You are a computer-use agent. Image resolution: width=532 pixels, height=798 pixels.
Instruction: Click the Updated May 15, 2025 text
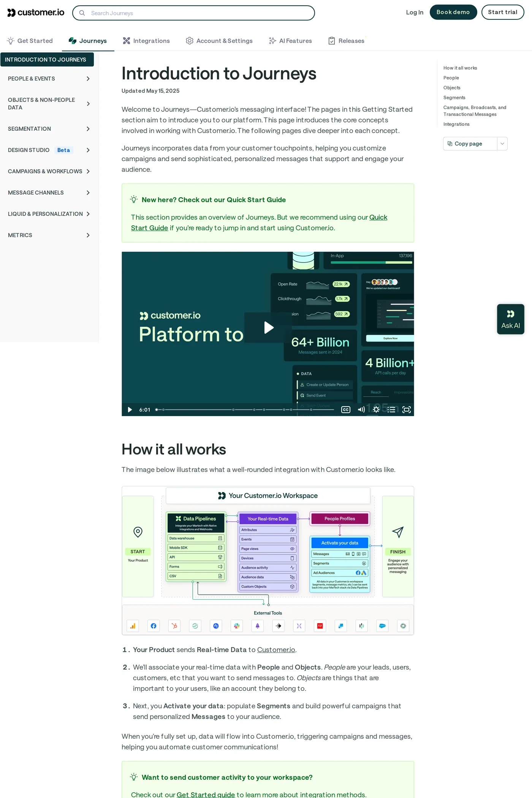click(x=150, y=91)
